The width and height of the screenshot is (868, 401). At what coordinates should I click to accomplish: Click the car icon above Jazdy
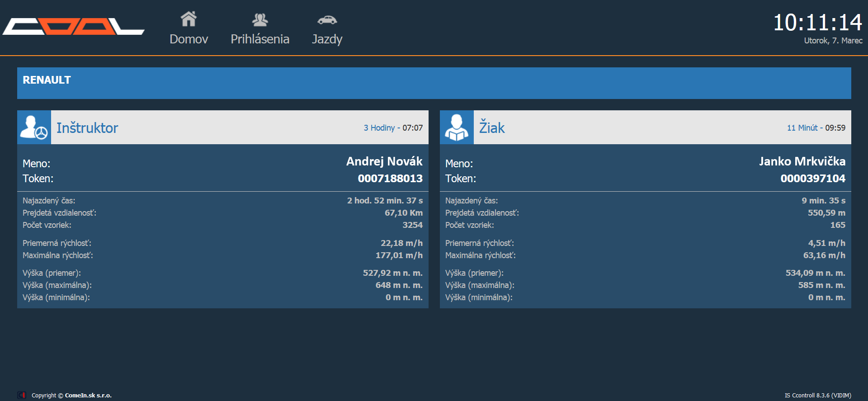327,20
